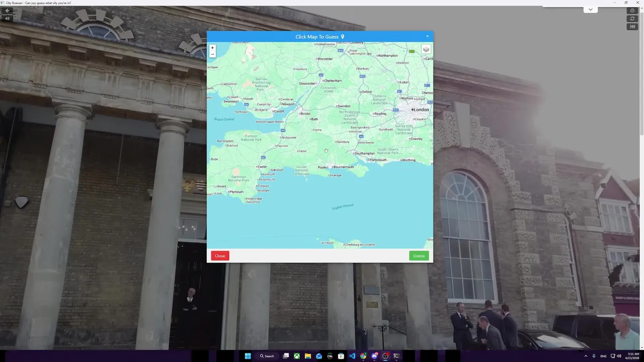Open Google Chrome from the taskbar
The width and height of the screenshot is (644, 362).
(x=363, y=356)
